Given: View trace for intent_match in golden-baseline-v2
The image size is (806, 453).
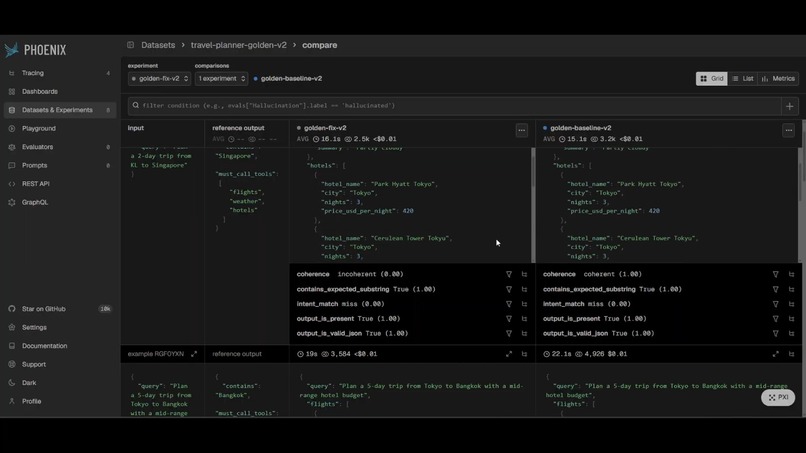Looking at the screenshot, I should point(791,304).
